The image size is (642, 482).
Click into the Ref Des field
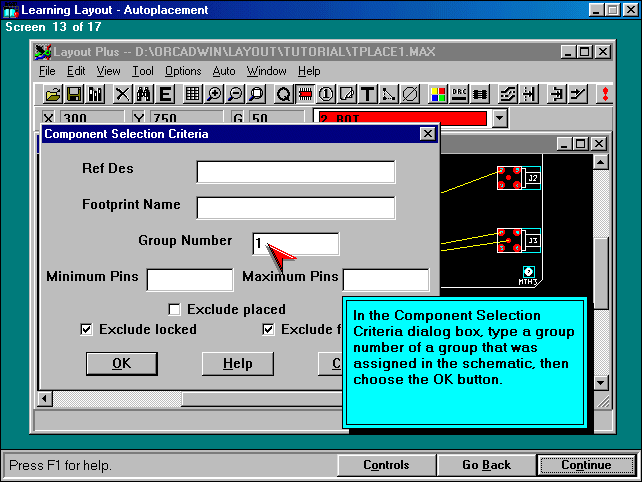(295, 172)
